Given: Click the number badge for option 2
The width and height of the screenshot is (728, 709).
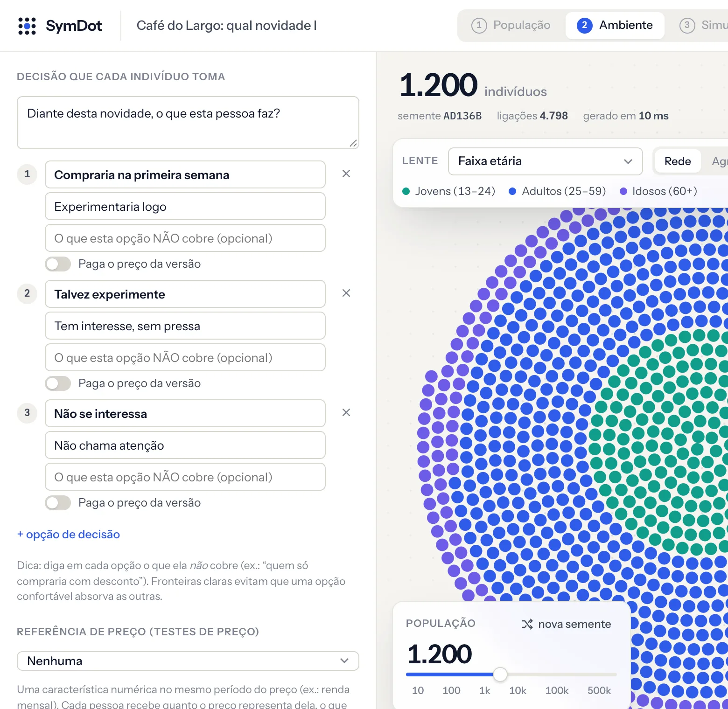Looking at the screenshot, I should (x=27, y=294).
